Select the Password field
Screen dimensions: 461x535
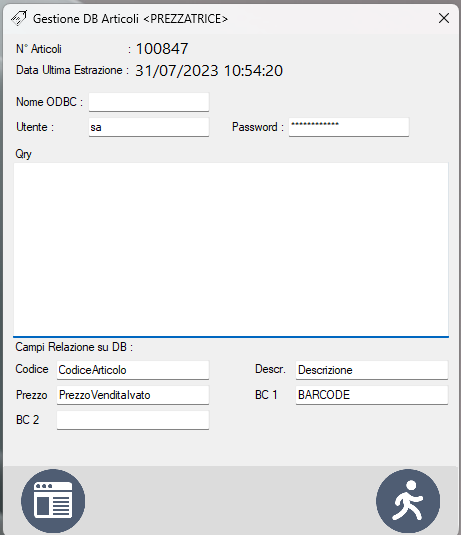[x=349, y=127]
